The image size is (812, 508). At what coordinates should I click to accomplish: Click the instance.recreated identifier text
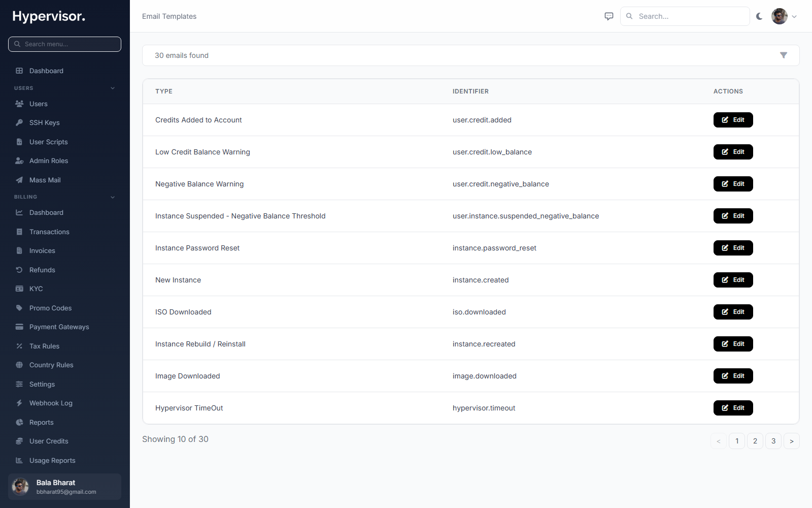[x=484, y=344]
